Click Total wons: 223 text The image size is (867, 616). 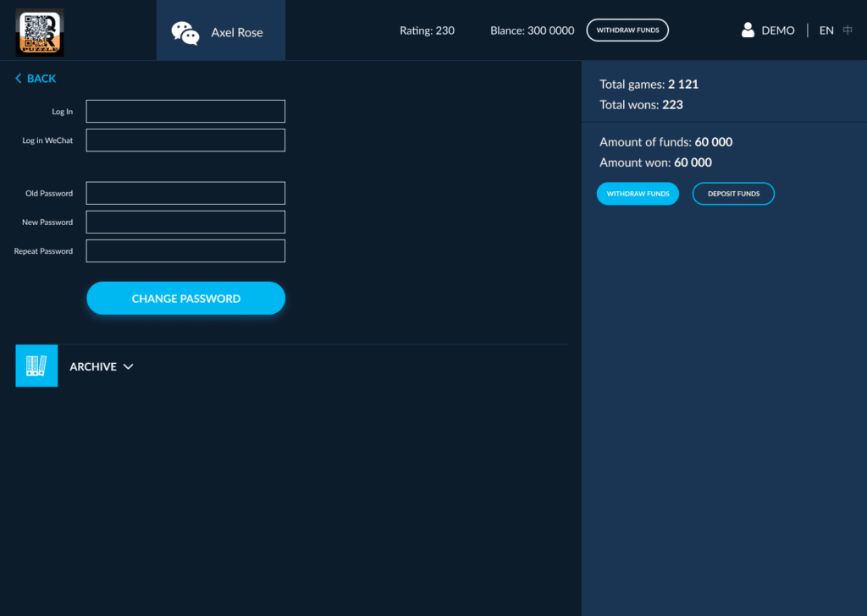[x=641, y=104]
